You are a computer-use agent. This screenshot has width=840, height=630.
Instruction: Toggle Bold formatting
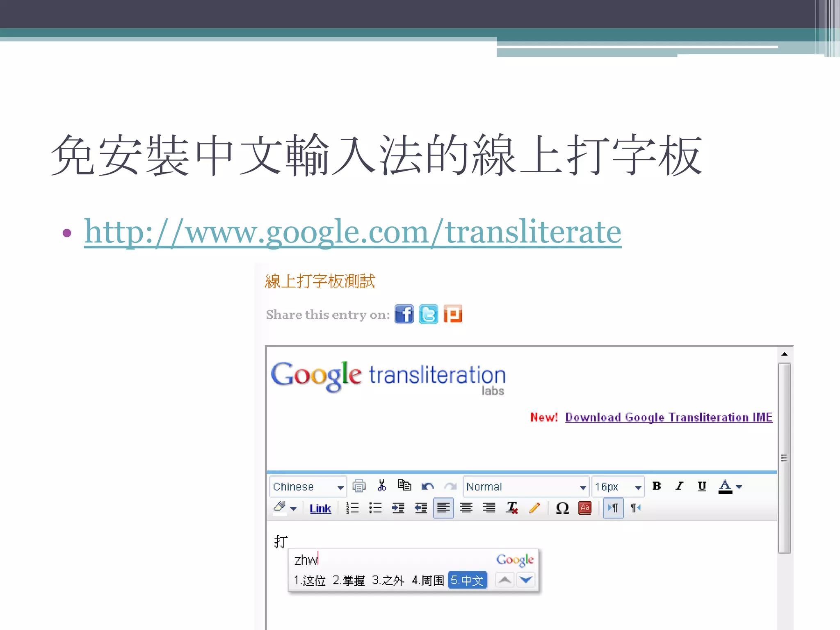[x=657, y=486]
